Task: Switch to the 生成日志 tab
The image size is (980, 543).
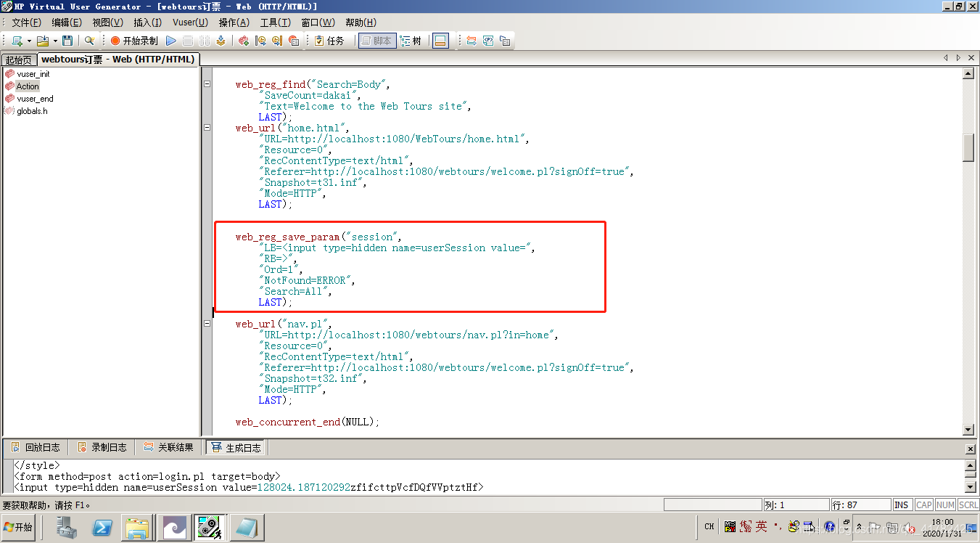Action: (236, 447)
